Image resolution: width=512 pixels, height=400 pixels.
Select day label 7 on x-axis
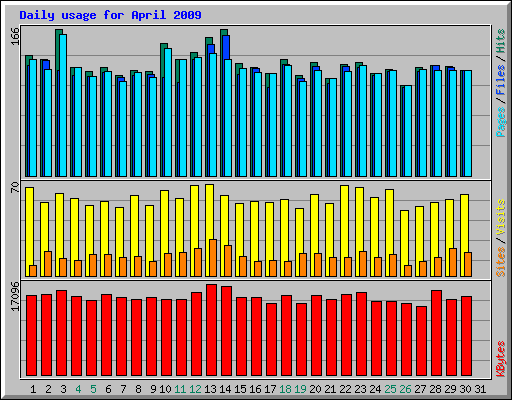coord(123,389)
